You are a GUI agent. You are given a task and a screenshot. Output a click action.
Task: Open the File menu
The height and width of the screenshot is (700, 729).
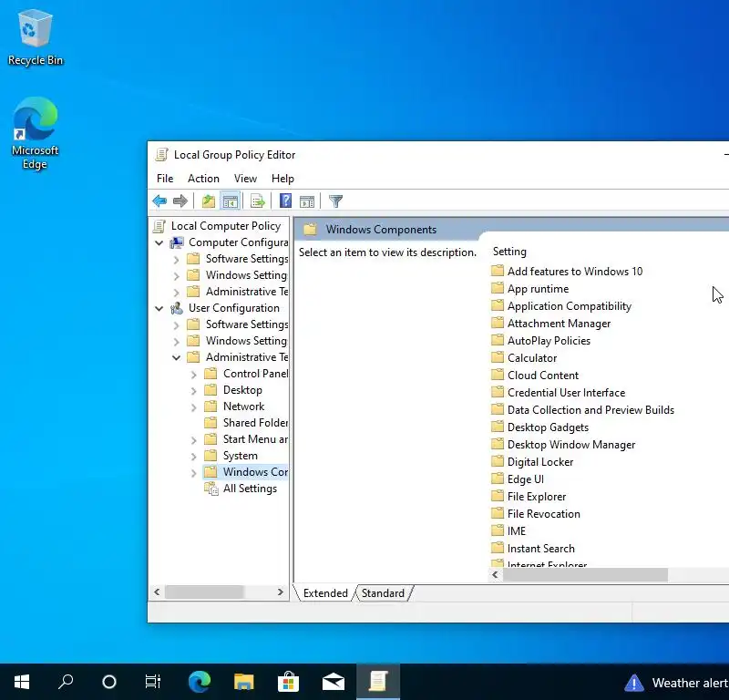click(165, 179)
